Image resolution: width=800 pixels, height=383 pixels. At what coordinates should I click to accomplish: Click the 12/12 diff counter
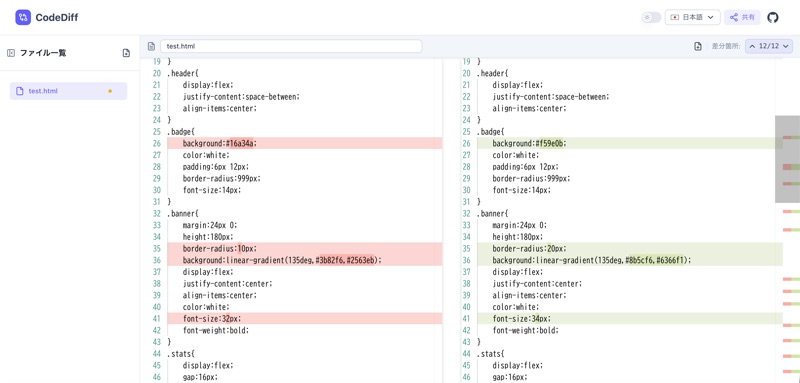[x=769, y=46]
